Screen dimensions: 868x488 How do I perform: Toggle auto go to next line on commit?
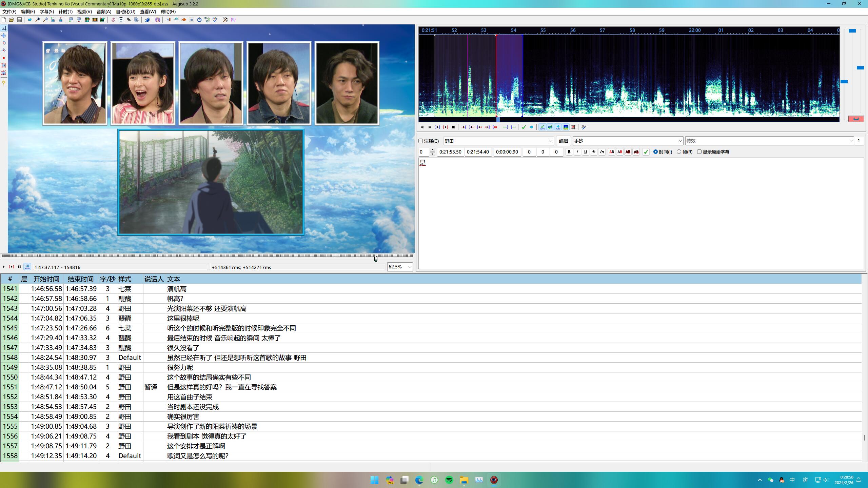pos(550,127)
